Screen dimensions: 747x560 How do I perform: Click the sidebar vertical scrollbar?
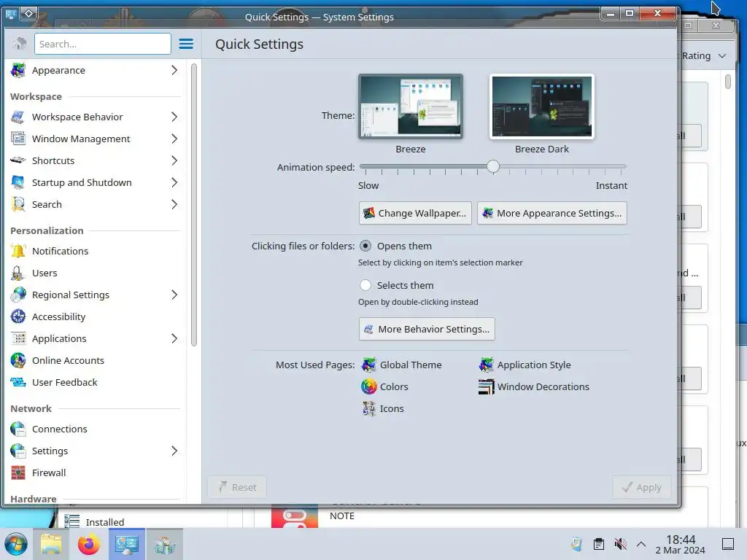click(x=194, y=205)
